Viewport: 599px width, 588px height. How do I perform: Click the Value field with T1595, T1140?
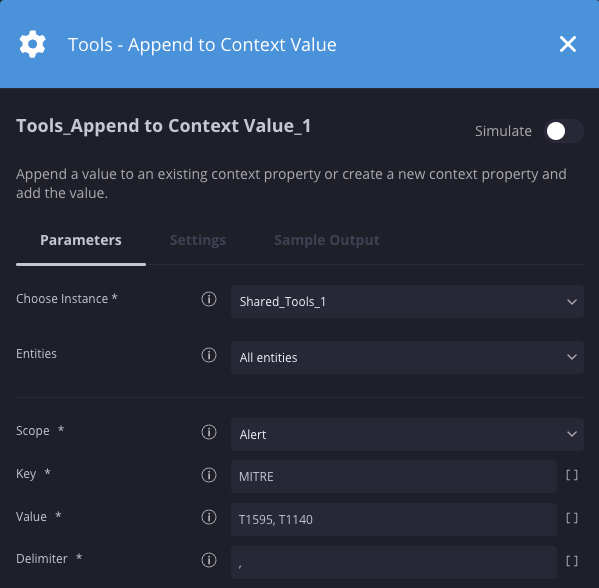(x=393, y=519)
